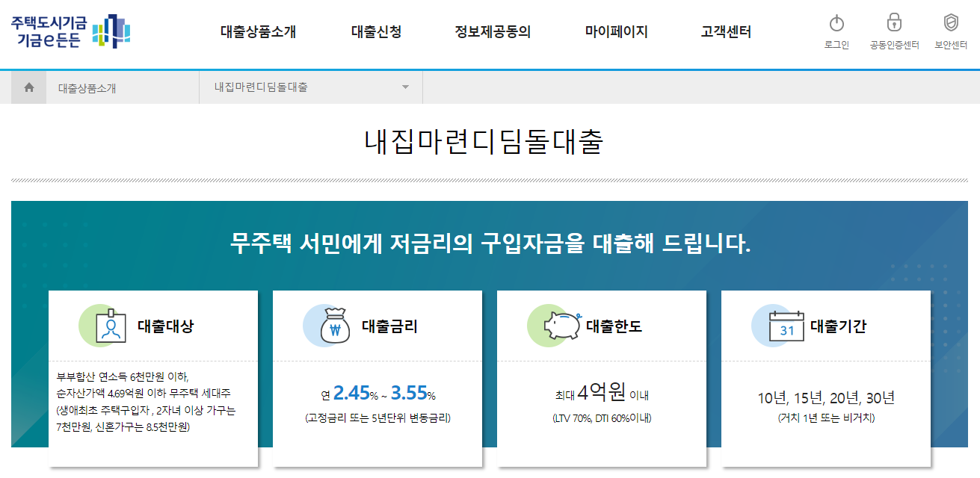Click the 2.45% interest rate value
This screenshot has width=980, height=478.
(356, 393)
